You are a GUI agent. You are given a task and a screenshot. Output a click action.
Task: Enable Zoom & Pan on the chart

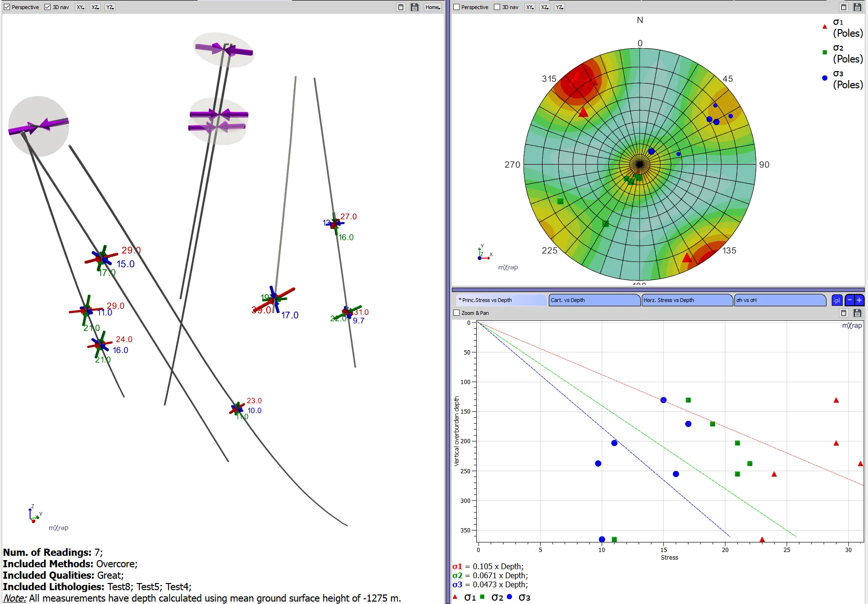click(457, 313)
